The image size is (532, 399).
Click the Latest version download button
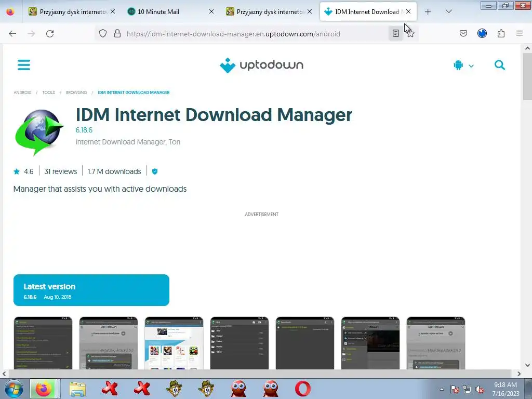pos(91,290)
